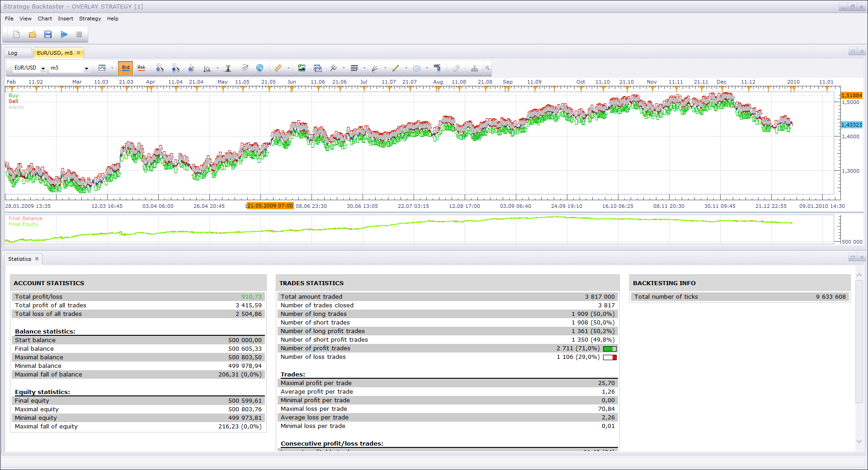Expand the trend line dropdown arrow

coord(406,68)
